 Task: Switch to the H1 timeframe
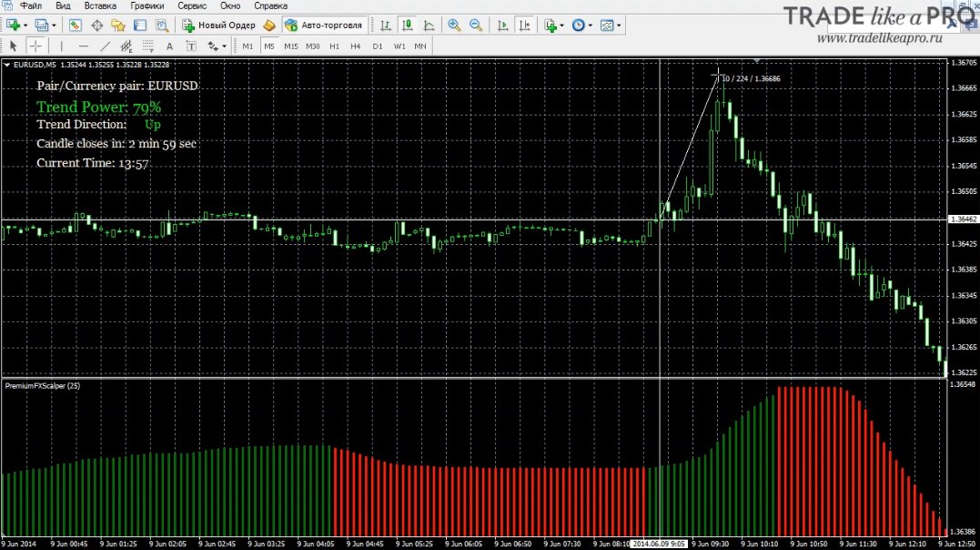(334, 46)
